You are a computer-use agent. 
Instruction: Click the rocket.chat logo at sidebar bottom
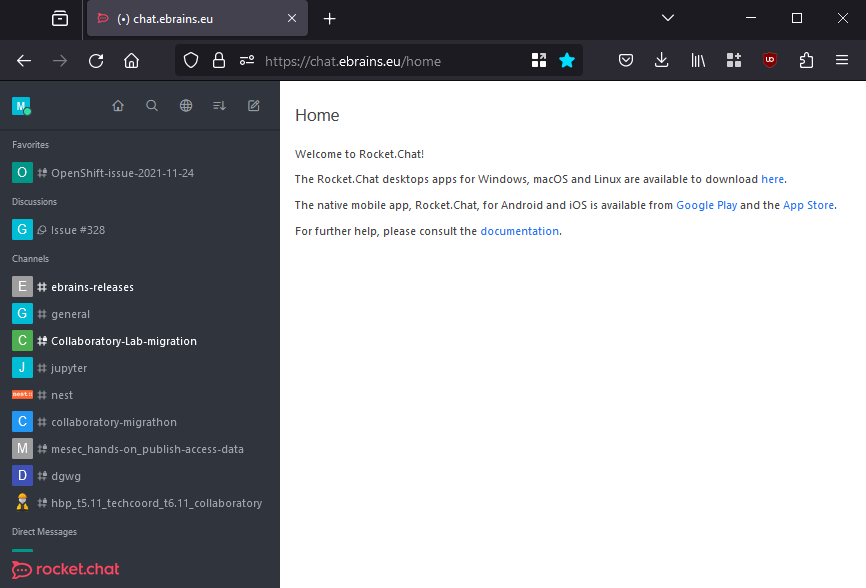point(64,569)
